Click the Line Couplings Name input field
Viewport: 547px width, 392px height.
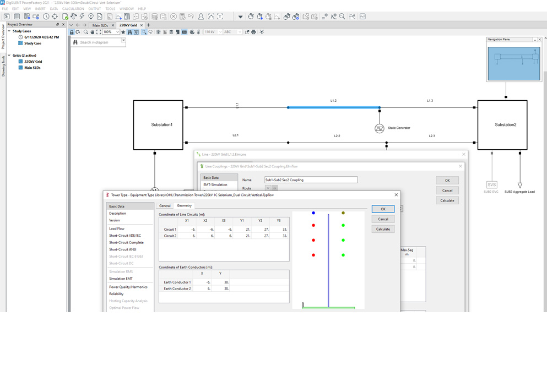311,180
